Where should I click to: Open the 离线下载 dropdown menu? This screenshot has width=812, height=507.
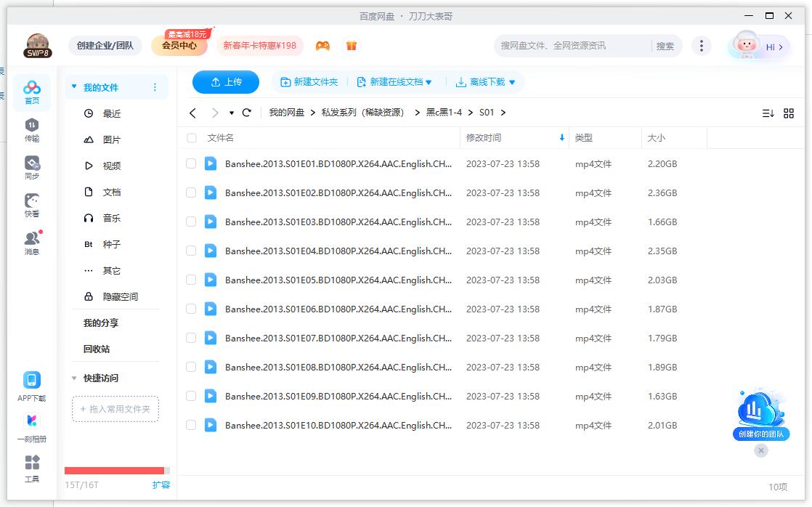485,81
